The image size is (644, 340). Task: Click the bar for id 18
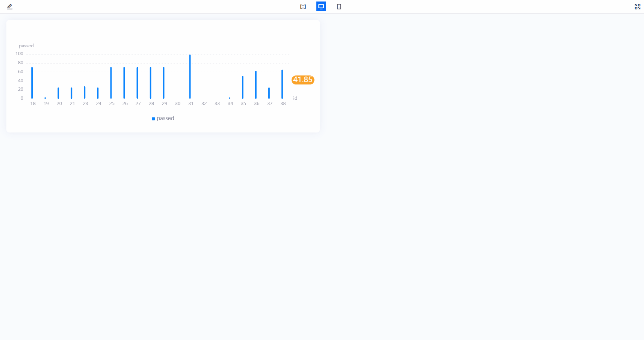pyautogui.click(x=32, y=83)
